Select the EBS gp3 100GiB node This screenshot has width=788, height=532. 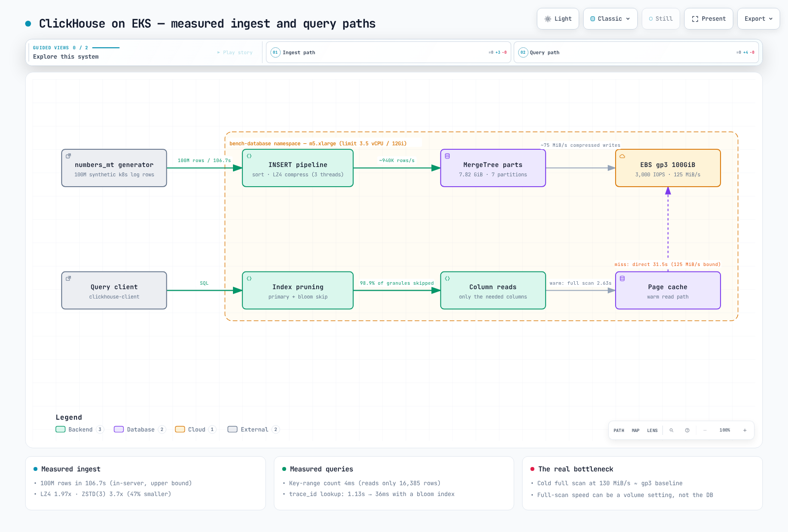[x=668, y=168]
